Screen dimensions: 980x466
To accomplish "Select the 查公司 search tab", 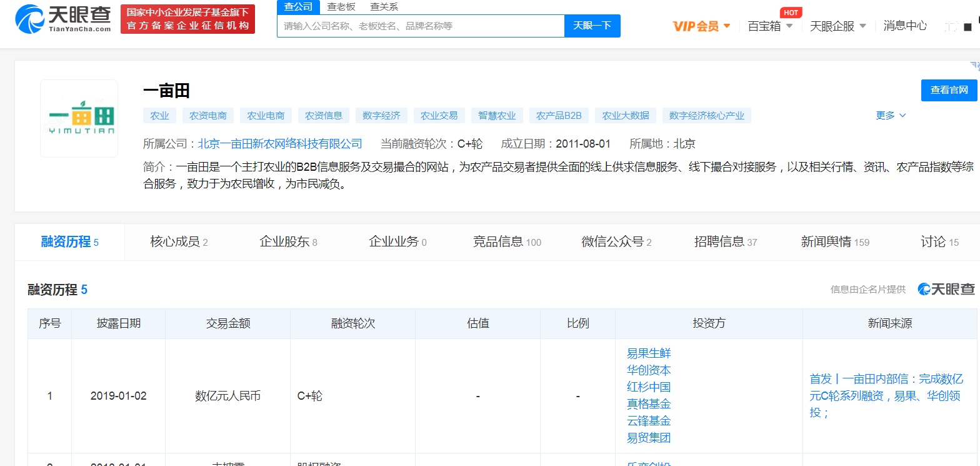I will click(298, 7).
